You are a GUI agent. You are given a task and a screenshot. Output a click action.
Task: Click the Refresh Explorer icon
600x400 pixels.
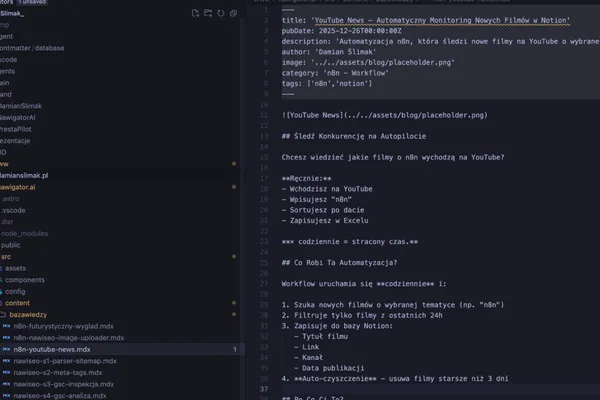pyautogui.click(x=220, y=13)
